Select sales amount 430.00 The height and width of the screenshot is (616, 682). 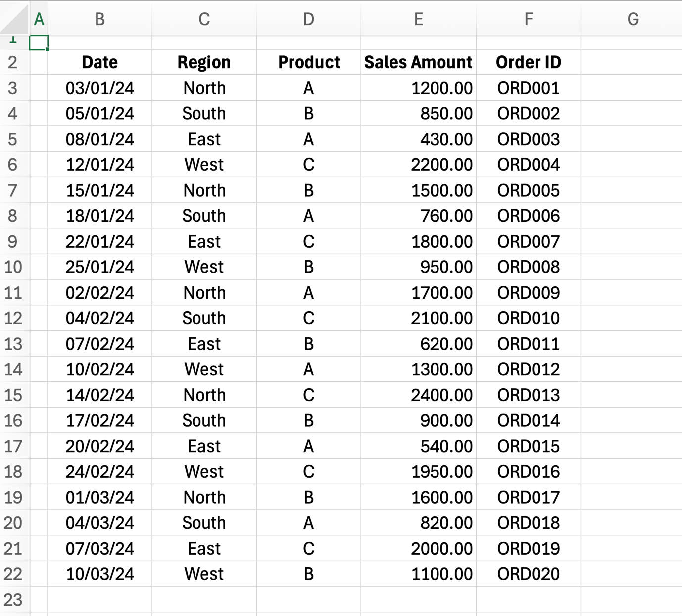click(418, 139)
